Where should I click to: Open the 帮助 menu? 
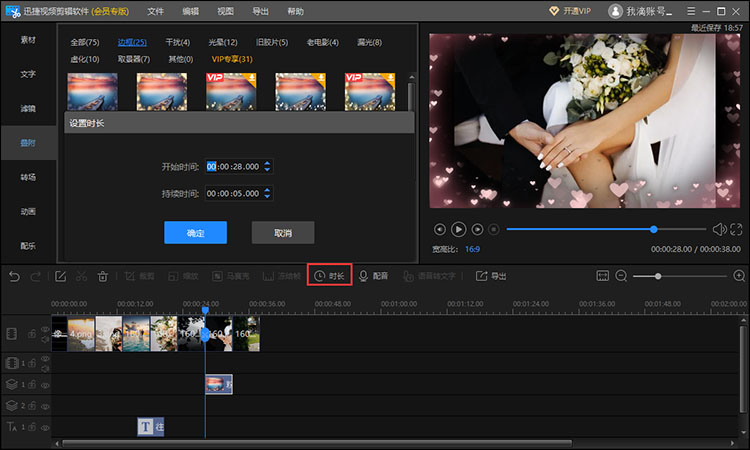pyautogui.click(x=295, y=11)
